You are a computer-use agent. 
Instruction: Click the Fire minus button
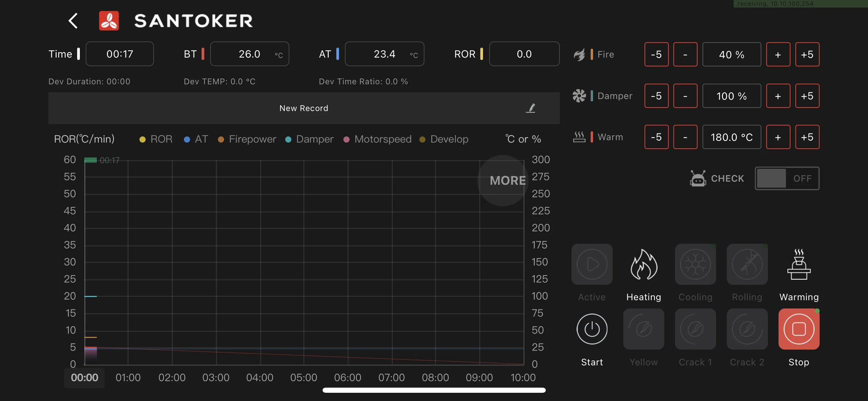(x=685, y=54)
